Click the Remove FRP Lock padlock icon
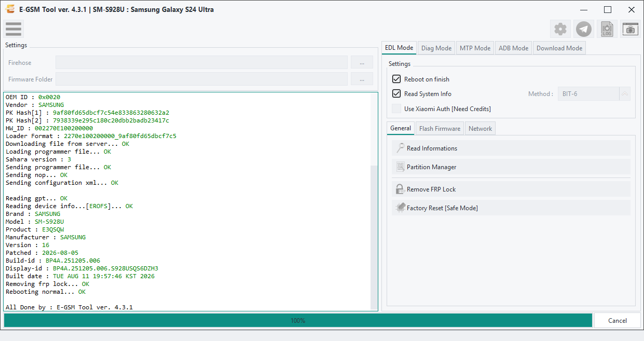The height and width of the screenshot is (341, 644). coord(400,189)
